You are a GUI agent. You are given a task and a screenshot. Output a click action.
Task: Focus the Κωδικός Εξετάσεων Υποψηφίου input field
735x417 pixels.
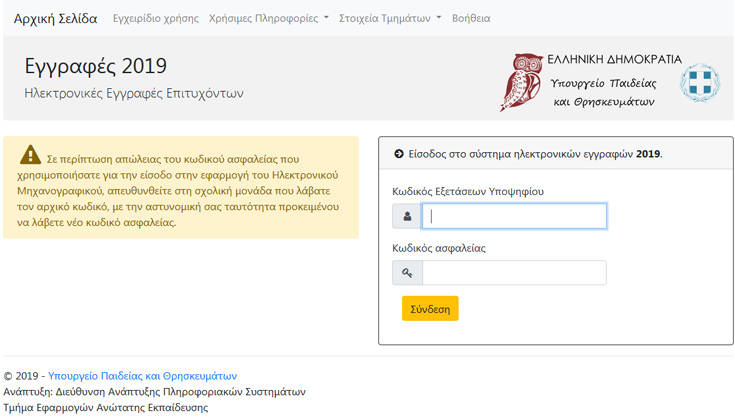coord(514,216)
